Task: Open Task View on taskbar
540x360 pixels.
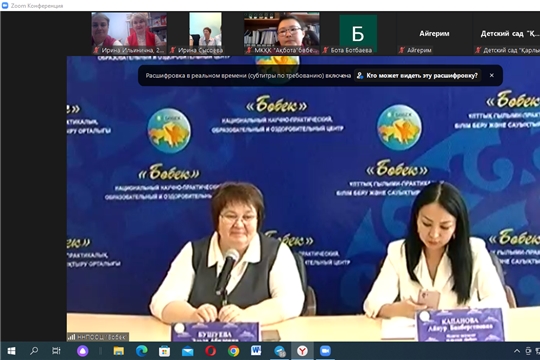Action: pos(56,351)
